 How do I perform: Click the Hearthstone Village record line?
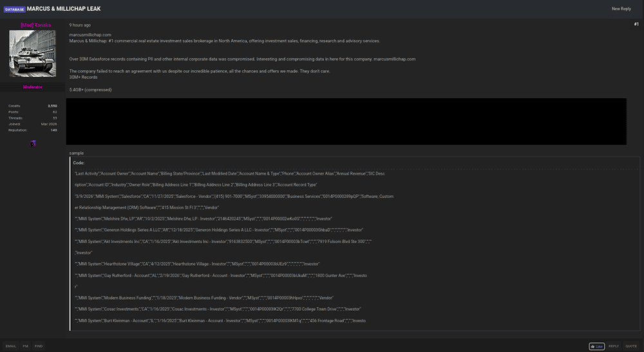tap(197, 264)
